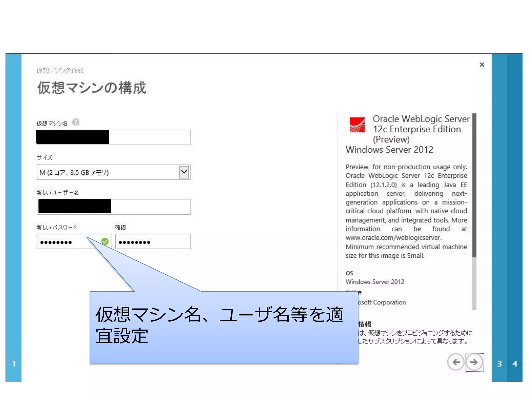The width and height of the screenshot is (532, 399).
Task: Click the Oracle WebLogic Server title
Action: 421,129
